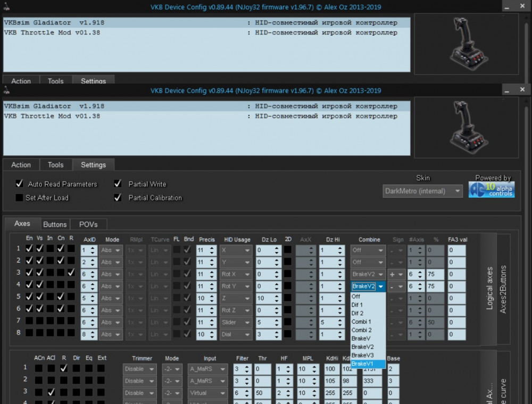This screenshot has width=532, height=404.
Task: Toggle the ACl checkbox in physical row 3
Action: tap(51, 392)
